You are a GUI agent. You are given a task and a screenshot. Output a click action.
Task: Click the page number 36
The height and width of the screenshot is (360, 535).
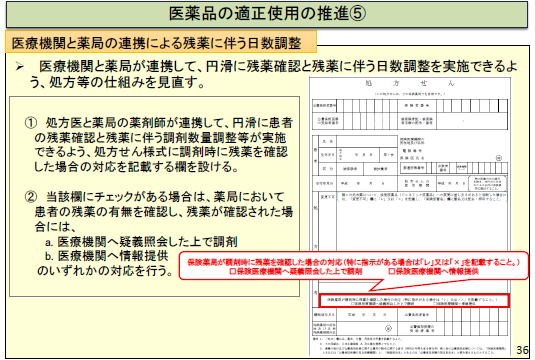point(522,350)
